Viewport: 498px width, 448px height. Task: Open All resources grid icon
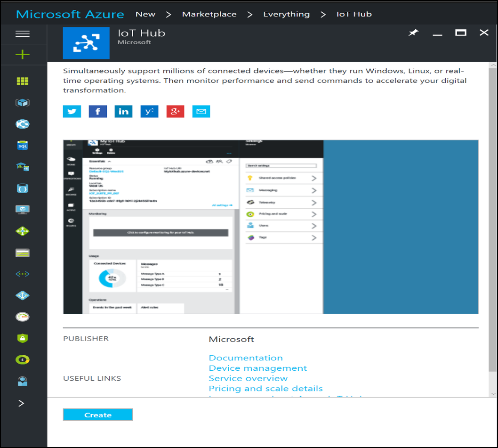pyautogui.click(x=23, y=81)
